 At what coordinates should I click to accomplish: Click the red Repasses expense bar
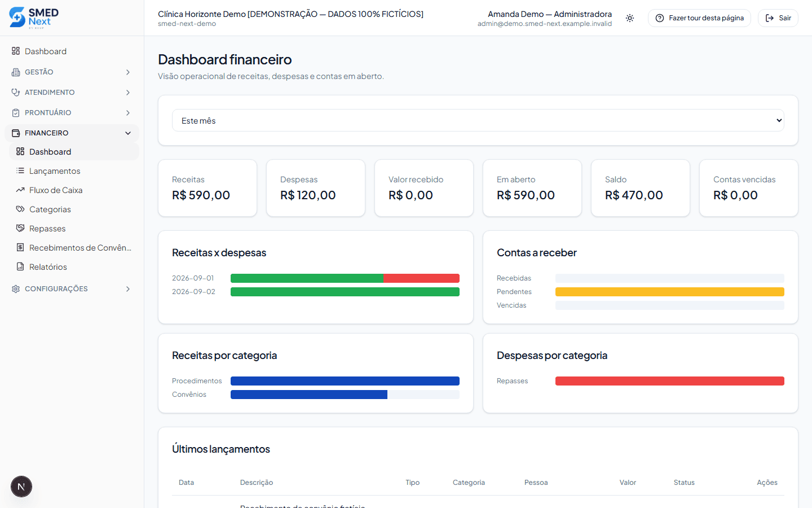coord(670,381)
